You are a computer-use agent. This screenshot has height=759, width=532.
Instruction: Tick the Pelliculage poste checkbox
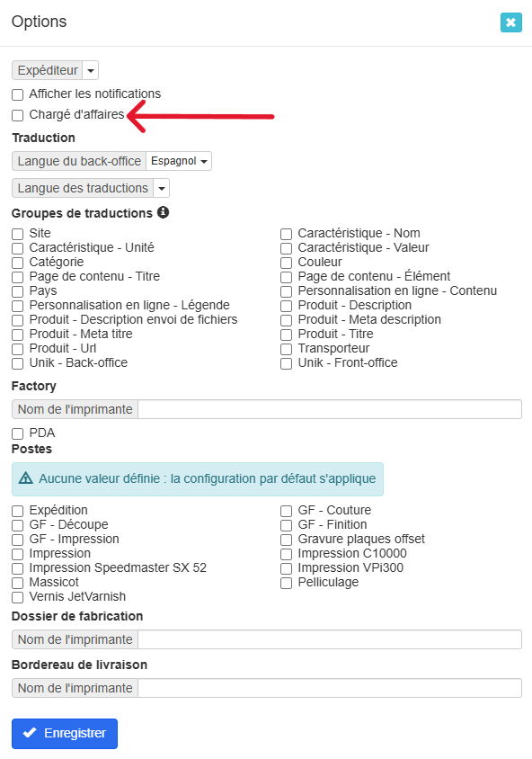tap(287, 583)
